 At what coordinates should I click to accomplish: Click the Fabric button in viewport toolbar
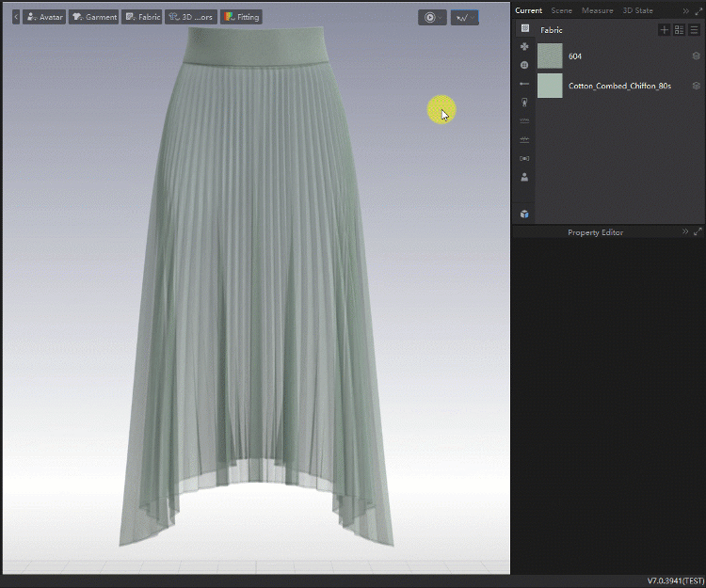pos(142,17)
